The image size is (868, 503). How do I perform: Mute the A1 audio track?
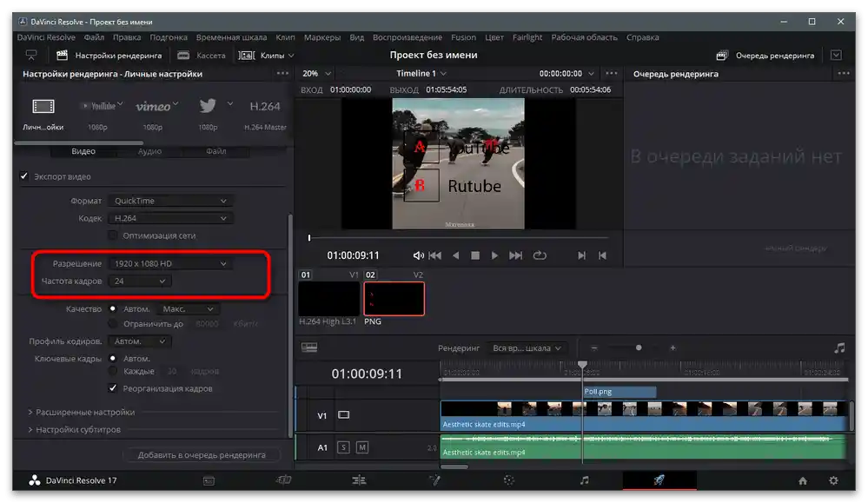pos(362,447)
